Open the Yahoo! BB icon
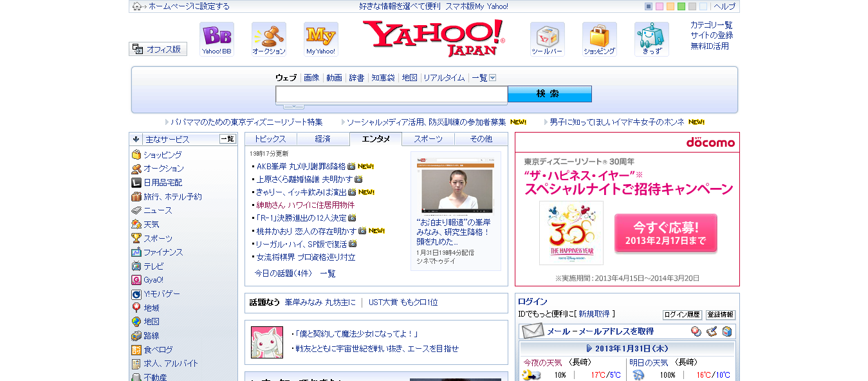This screenshot has height=381, width=868. point(217,39)
